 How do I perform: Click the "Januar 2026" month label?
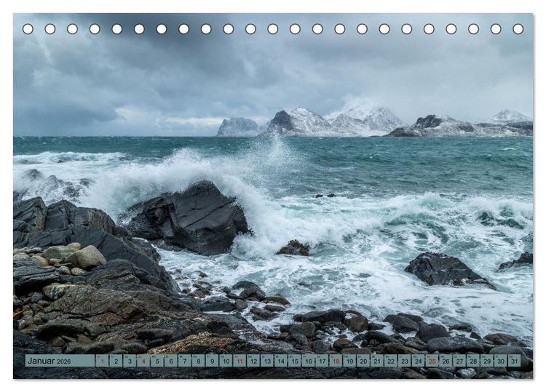coord(49,361)
